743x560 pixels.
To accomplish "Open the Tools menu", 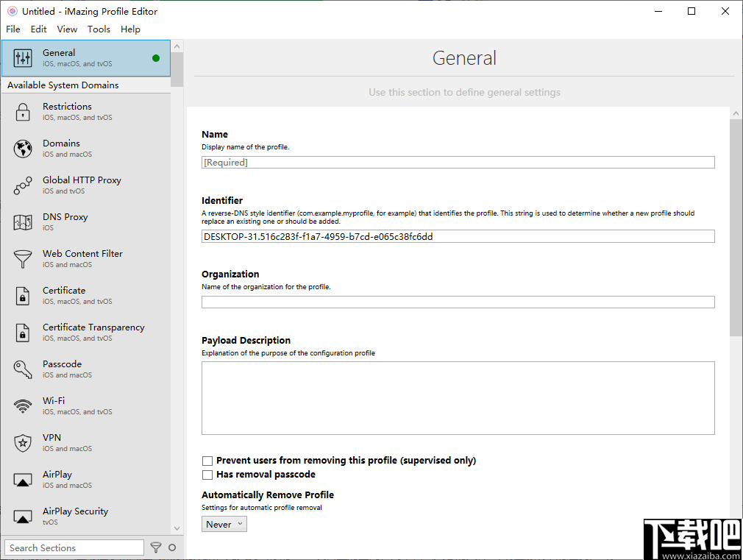I will 99,29.
